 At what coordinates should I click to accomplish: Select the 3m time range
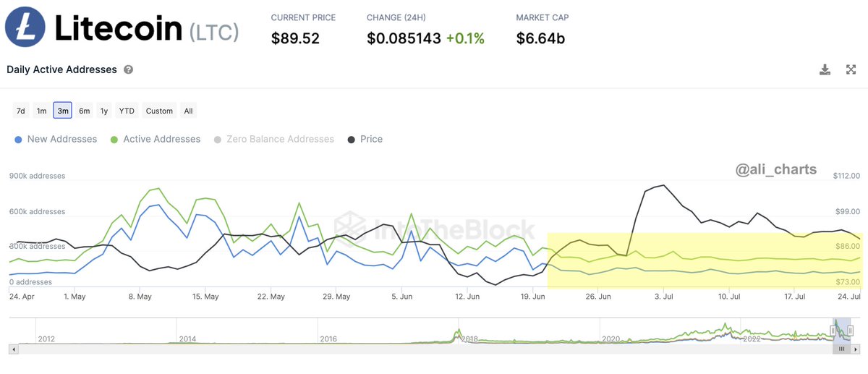(x=63, y=111)
